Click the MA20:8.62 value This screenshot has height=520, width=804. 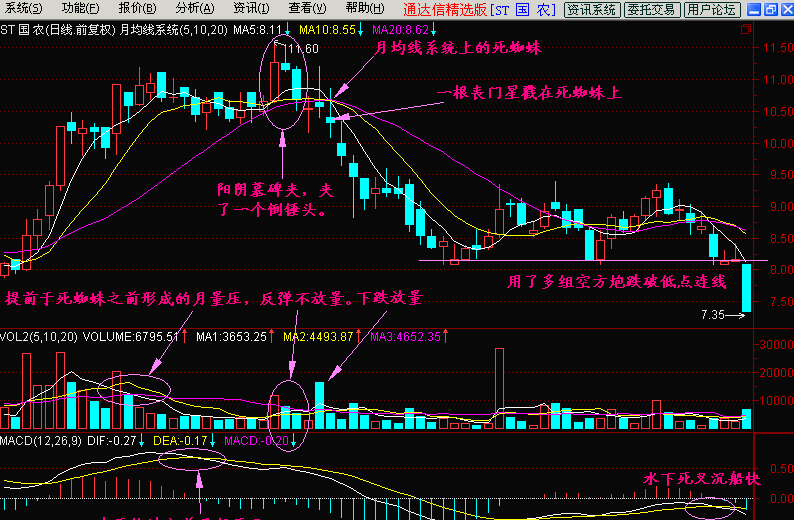point(400,30)
